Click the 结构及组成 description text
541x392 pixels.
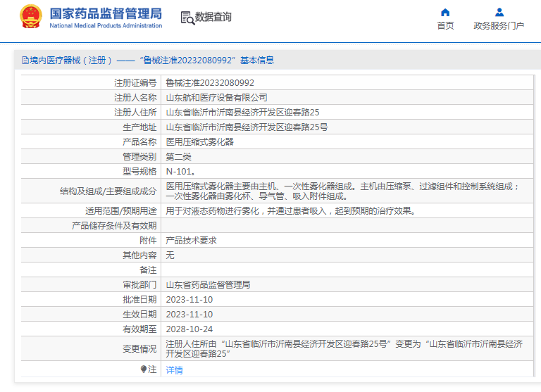click(x=343, y=191)
